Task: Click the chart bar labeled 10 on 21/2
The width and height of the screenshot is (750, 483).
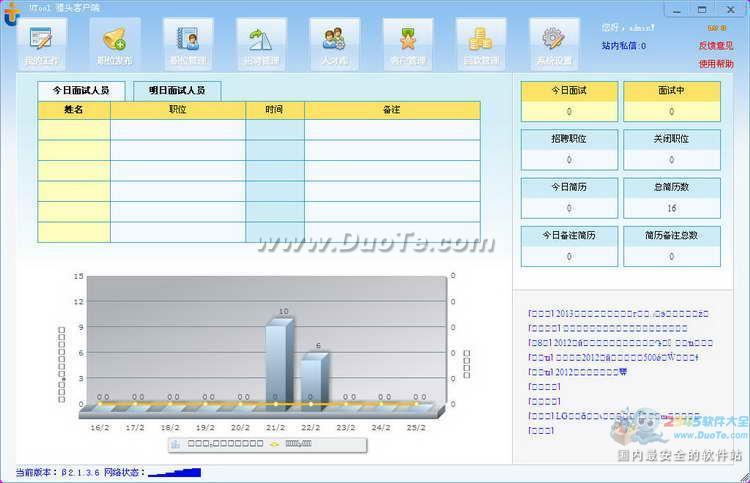Action: click(x=279, y=363)
